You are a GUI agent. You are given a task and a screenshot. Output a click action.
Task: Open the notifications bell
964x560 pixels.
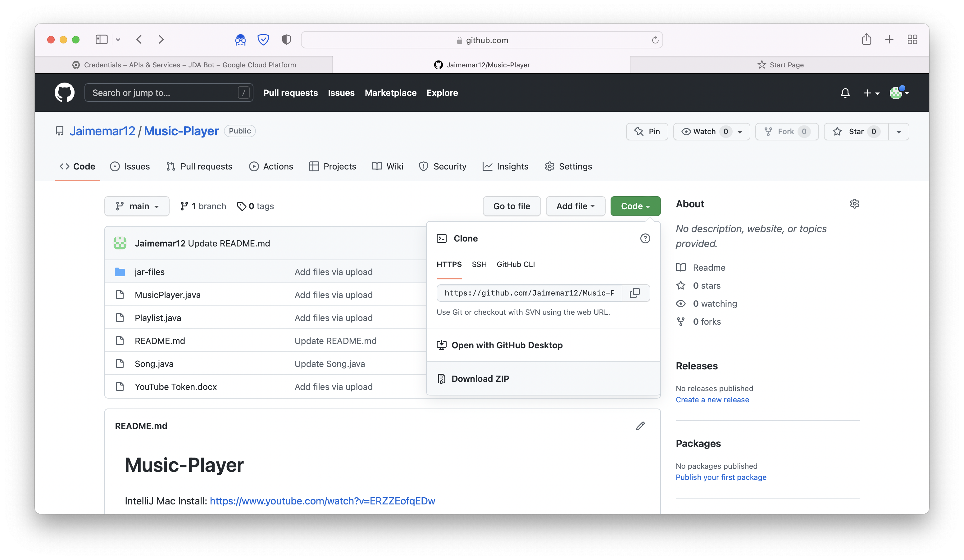(845, 93)
